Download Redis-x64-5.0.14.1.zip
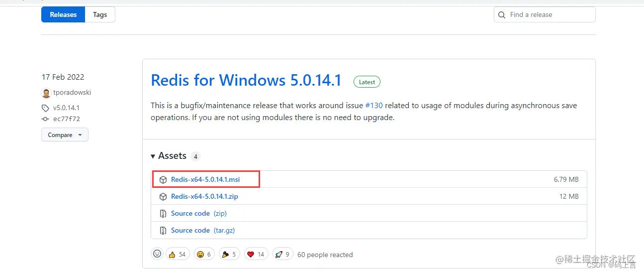Screen dimensions: 644x273 [204, 196]
